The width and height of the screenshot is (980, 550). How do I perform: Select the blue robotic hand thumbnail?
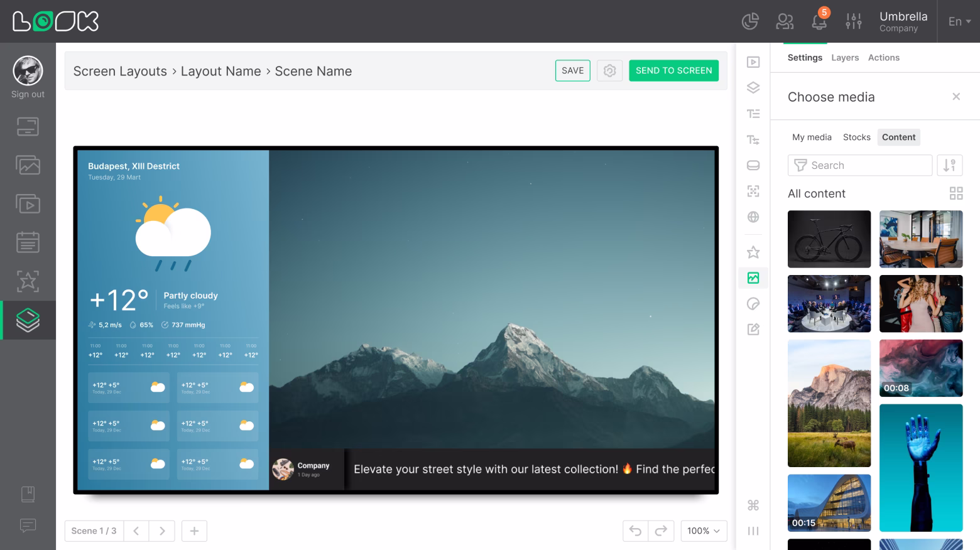point(921,468)
